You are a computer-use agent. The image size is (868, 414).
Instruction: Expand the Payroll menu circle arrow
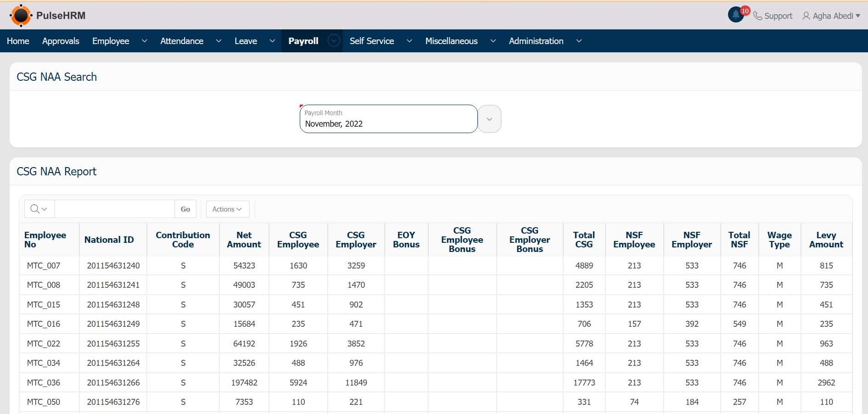tap(334, 41)
